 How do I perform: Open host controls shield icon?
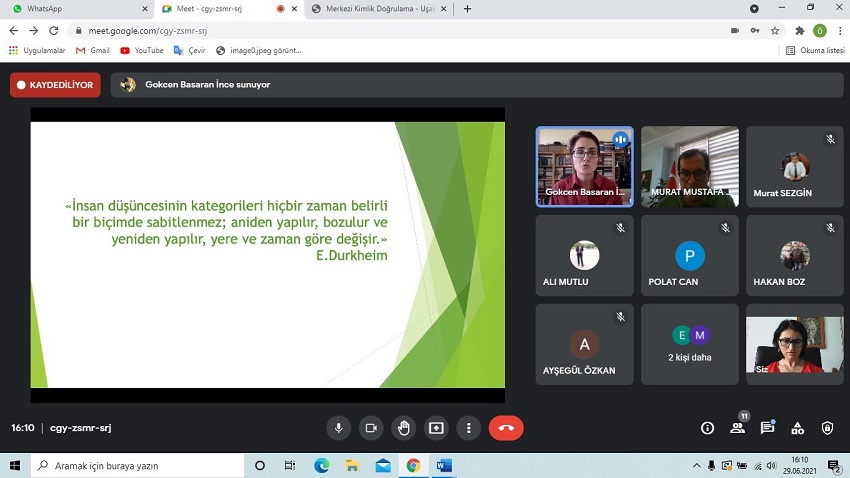click(827, 428)
